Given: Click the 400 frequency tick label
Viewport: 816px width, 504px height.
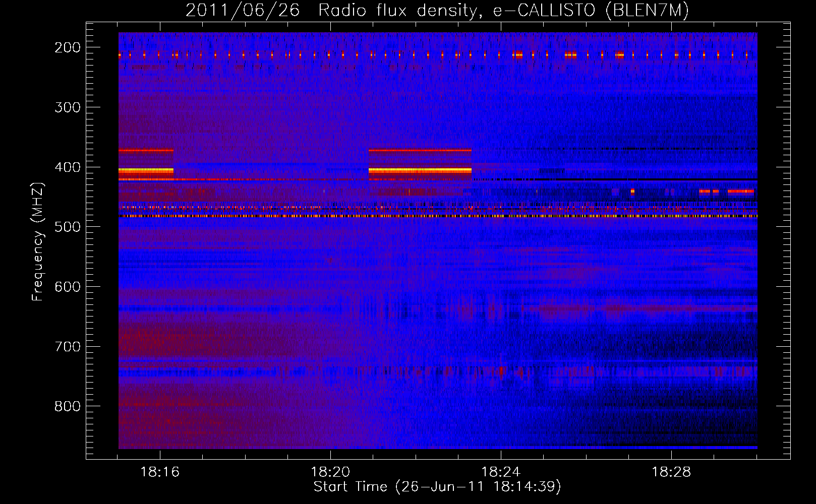Looking at the screenshot, I should 68,167.
